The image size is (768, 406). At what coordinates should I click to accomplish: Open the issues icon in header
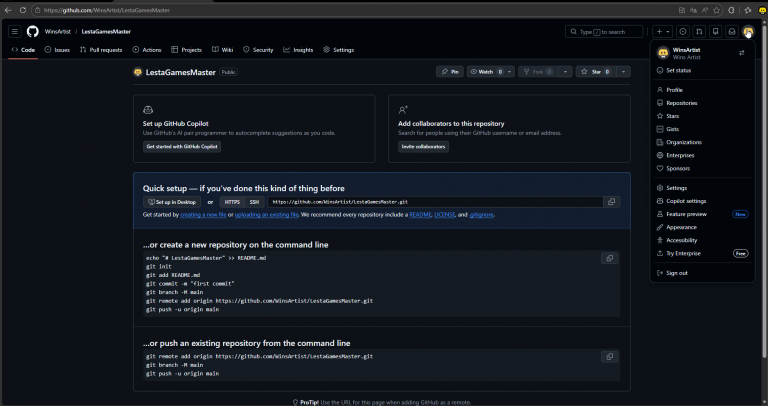682,31
